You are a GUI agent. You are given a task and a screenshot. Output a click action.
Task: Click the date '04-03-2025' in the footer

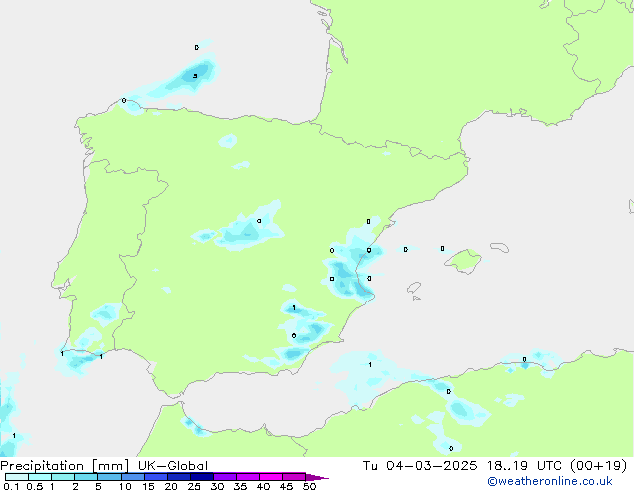click(x=431, y=466)
